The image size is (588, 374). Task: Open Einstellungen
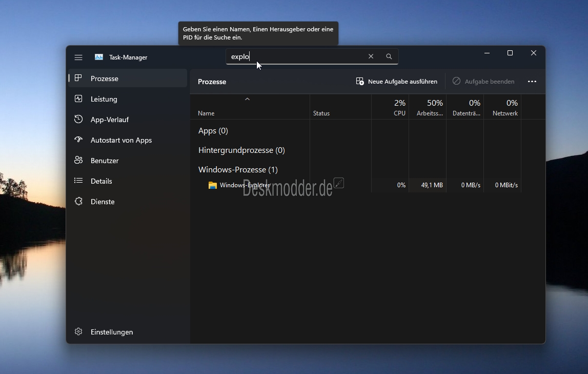pos(128,332)
